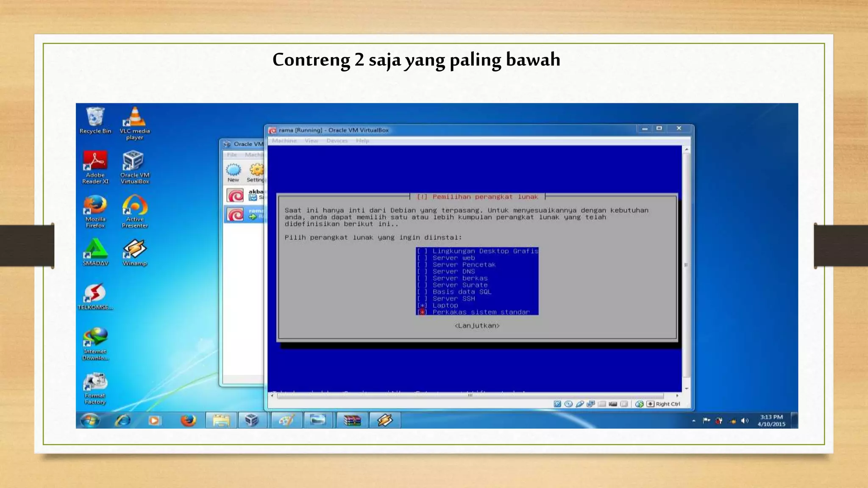Select akba VM in VirtualBox Manager list

pyautogui.click(x=245, y=195)
